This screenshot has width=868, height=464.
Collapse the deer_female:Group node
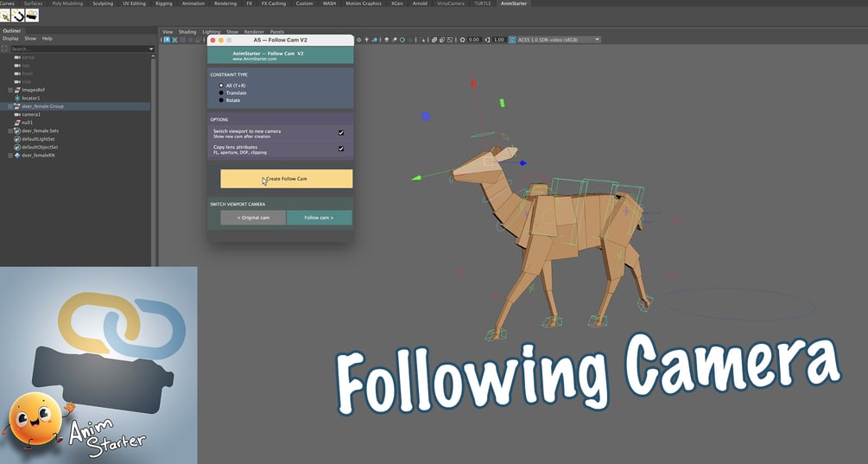pos(10,106)
